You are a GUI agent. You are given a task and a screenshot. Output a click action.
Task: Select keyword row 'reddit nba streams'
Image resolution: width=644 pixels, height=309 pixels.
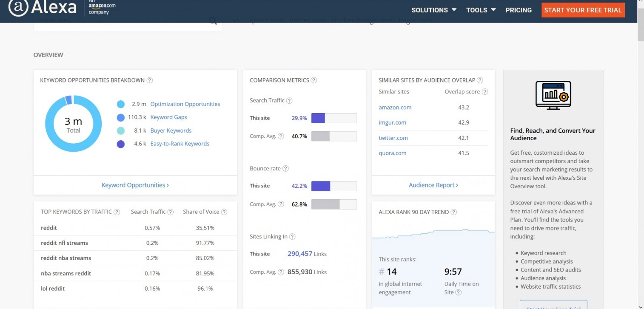click(x=135, y=258)
